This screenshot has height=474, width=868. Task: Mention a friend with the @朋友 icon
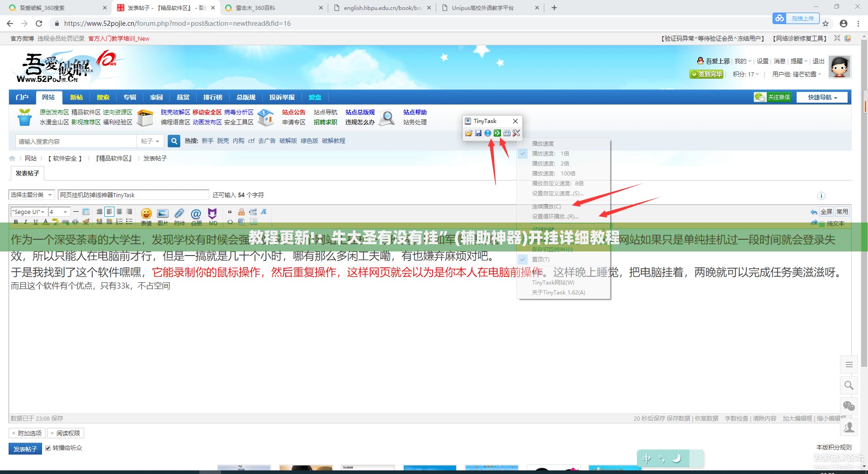pyautogui.click(x=196, y=216)
